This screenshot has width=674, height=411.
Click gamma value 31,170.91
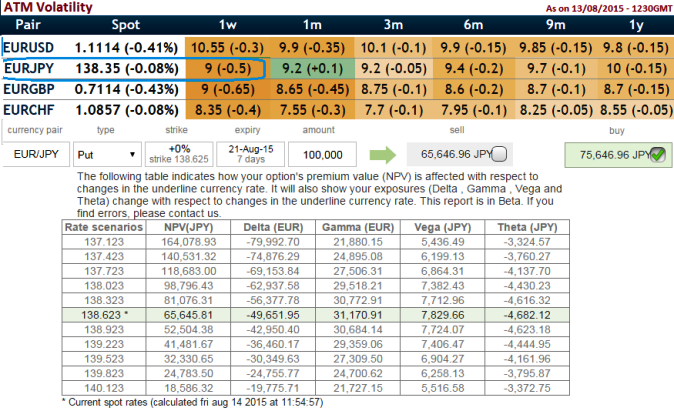tap(358, 315)
